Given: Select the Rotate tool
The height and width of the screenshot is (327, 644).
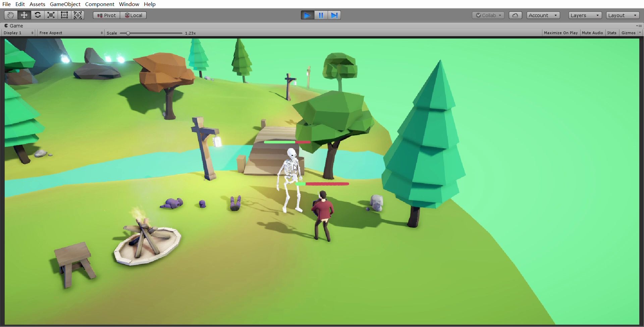Looking at the screenshot, I should point(38,15).
